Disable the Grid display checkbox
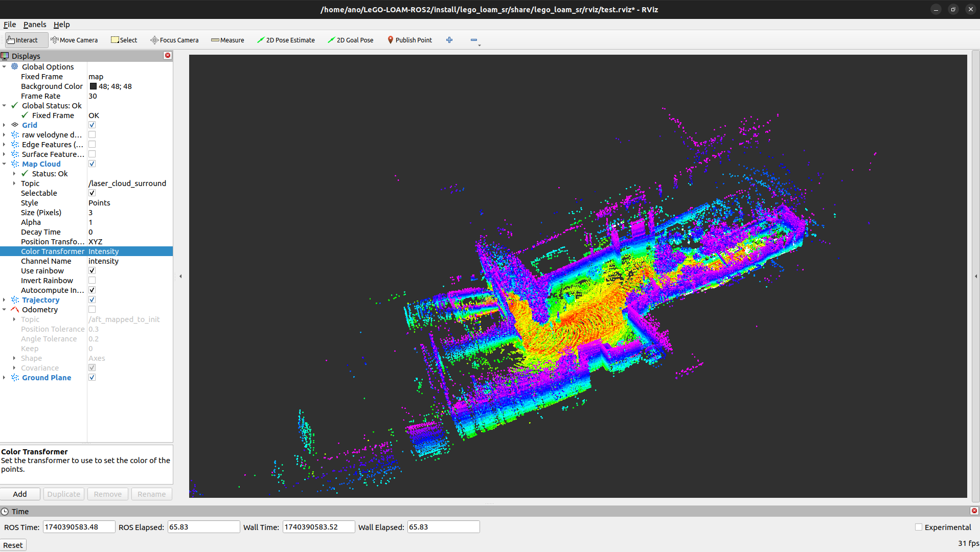This screenshot has width=980, height=552. click(92, 125)
